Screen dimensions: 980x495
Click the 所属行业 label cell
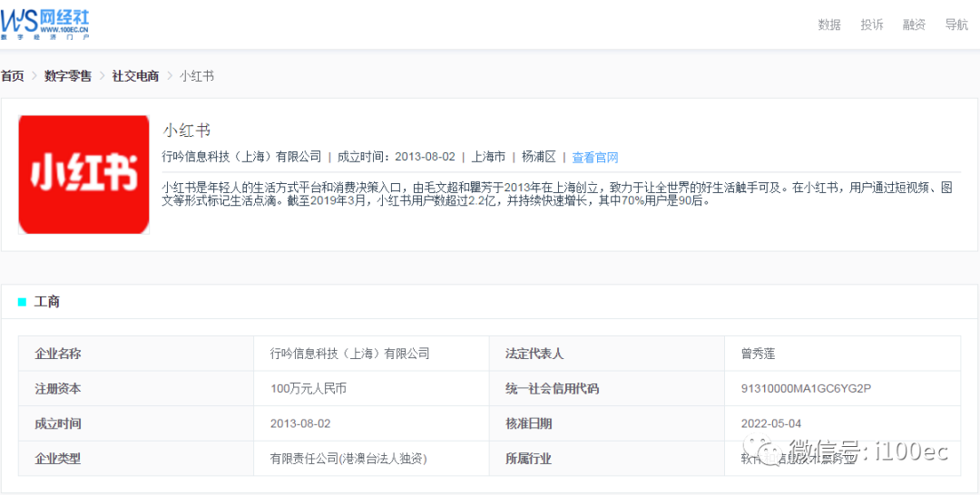pos(607,458)
